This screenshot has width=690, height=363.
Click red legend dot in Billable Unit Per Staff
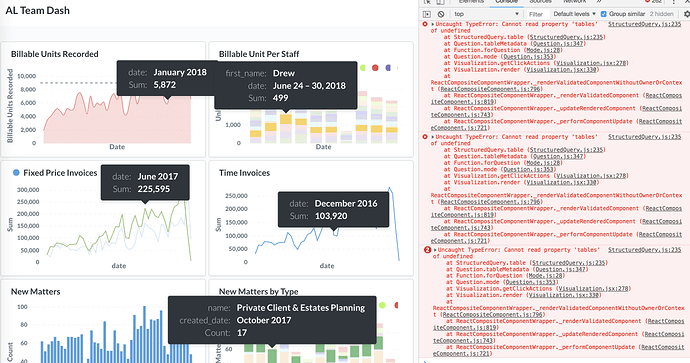375,68
